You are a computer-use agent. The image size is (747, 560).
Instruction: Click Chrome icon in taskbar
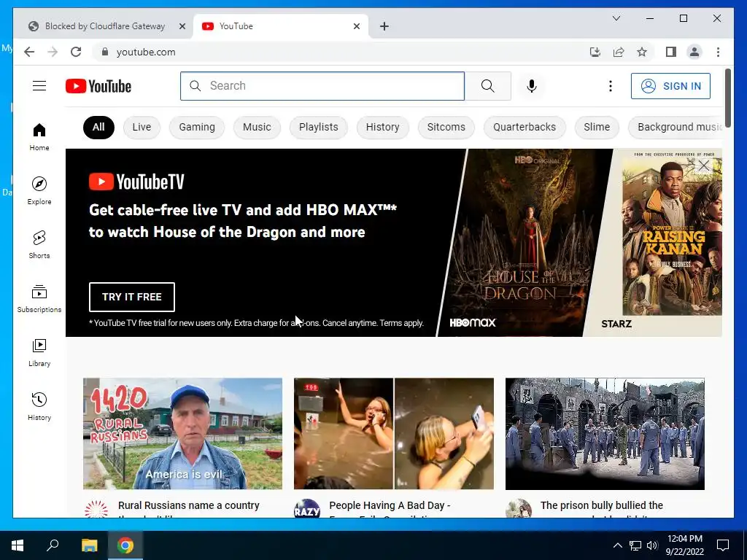pos(125,545)
